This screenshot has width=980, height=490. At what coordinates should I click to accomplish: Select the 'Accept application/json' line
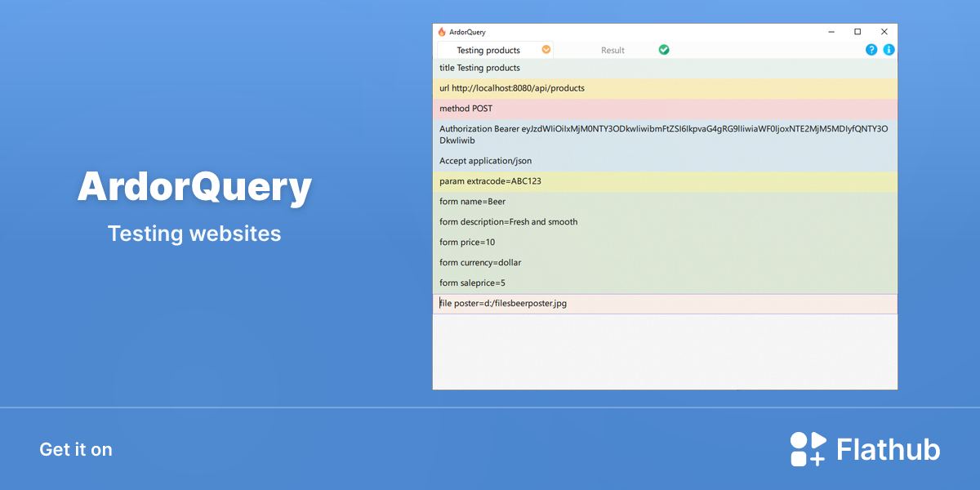[665, 161]
